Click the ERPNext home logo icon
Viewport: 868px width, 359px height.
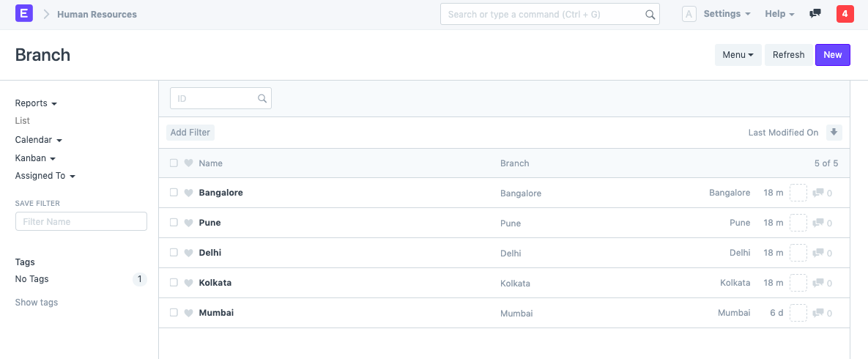click(x=24, y=14)
